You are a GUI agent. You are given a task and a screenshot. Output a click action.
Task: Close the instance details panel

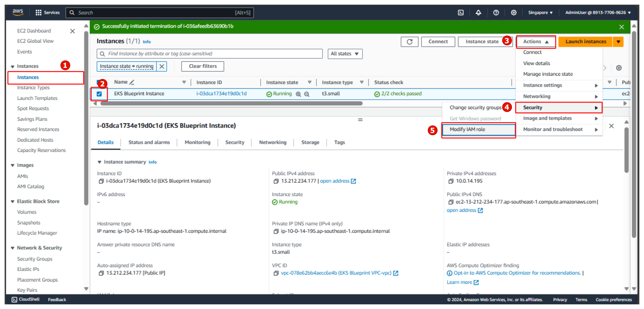pos(611,126)
